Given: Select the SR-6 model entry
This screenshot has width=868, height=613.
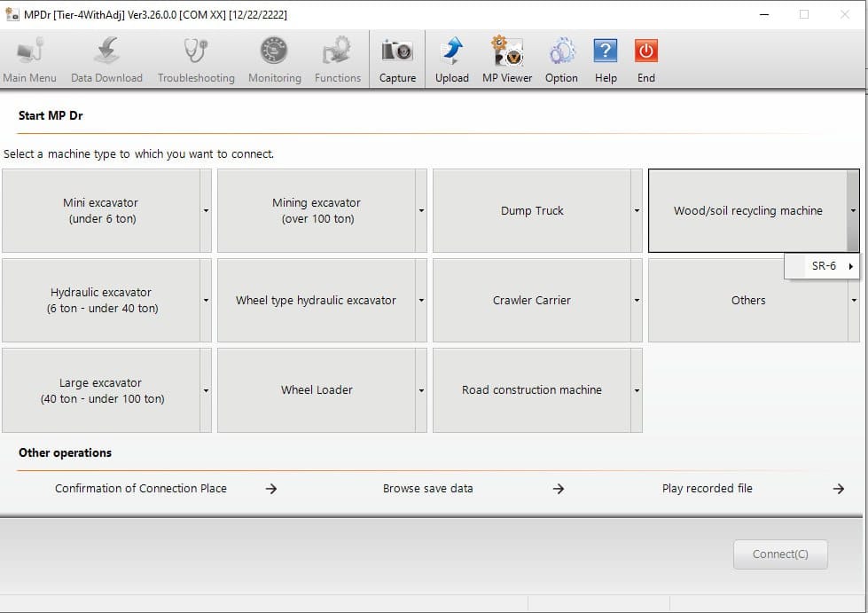Looking at the screenshot, I should (822, 265).
